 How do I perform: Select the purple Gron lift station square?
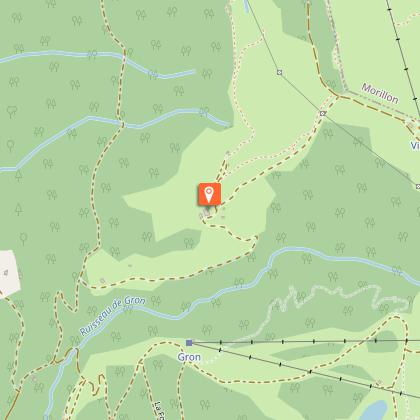coord(189,342)
